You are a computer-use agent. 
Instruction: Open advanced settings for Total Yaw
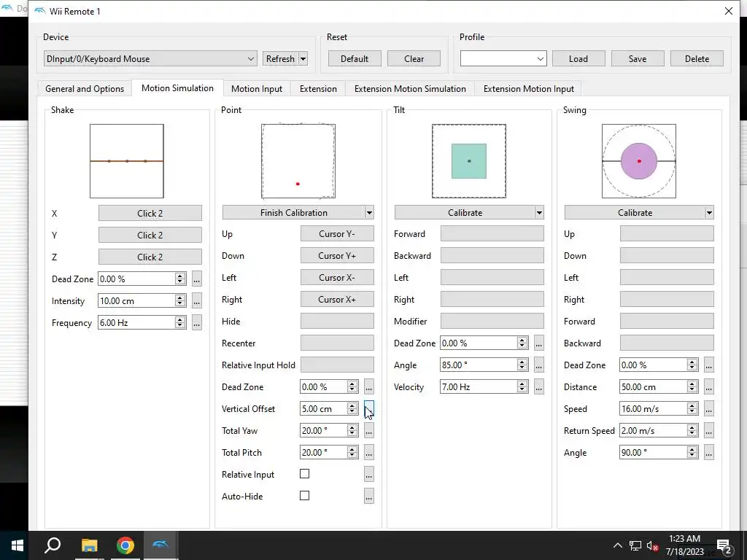click(x=368, y=431)
